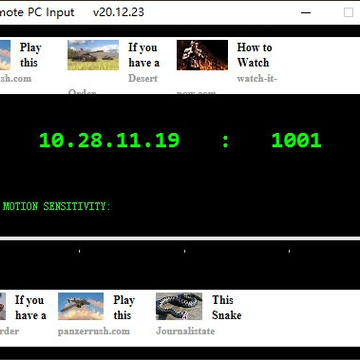Select the IP address 10.28.11.19
Image resolution: width=360 pixels, height=360 pixels.
(x=109, y=140)
